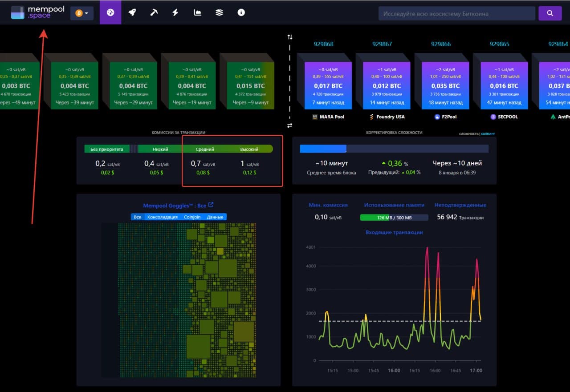Open block height 929865 link
The width and height of the screenshot is (570, 392).
click(500, 44)
